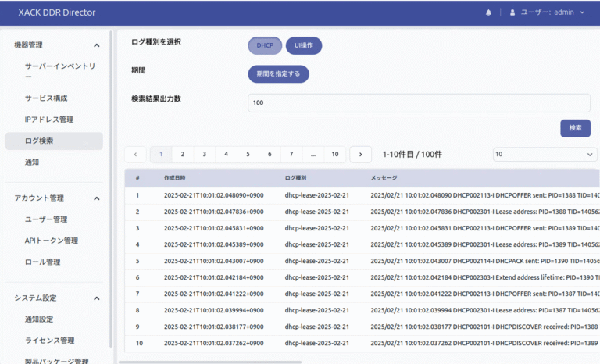The height and width of the screenshot is (364, 600).
Task: Open the admin user menu
Action: pos(552,12)
